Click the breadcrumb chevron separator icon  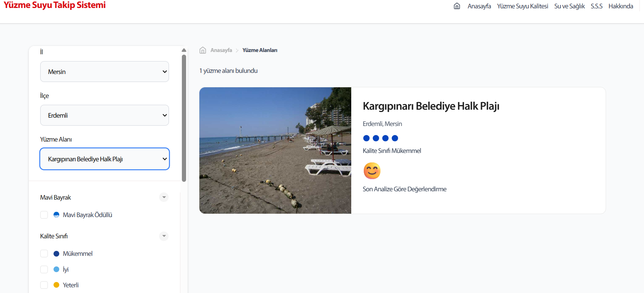tap(237, 50)
